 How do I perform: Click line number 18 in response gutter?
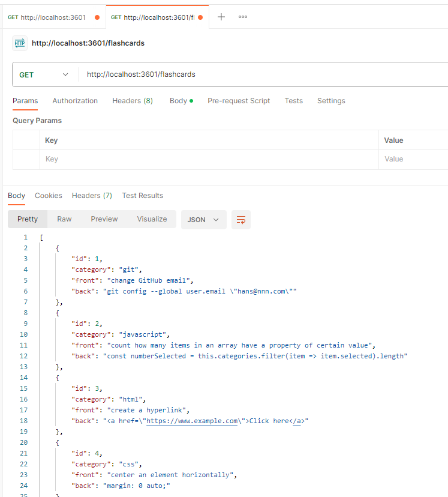pyautogui.click(x=24, y=421)
